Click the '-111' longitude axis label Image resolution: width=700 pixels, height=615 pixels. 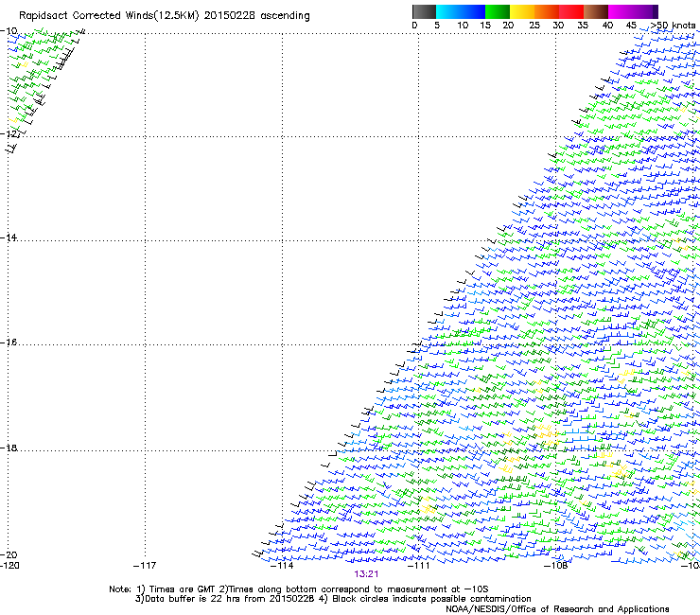pos(419,566)
